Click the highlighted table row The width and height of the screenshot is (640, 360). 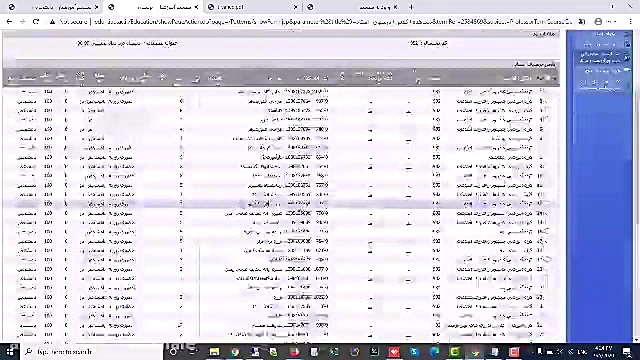click(281, 203)
